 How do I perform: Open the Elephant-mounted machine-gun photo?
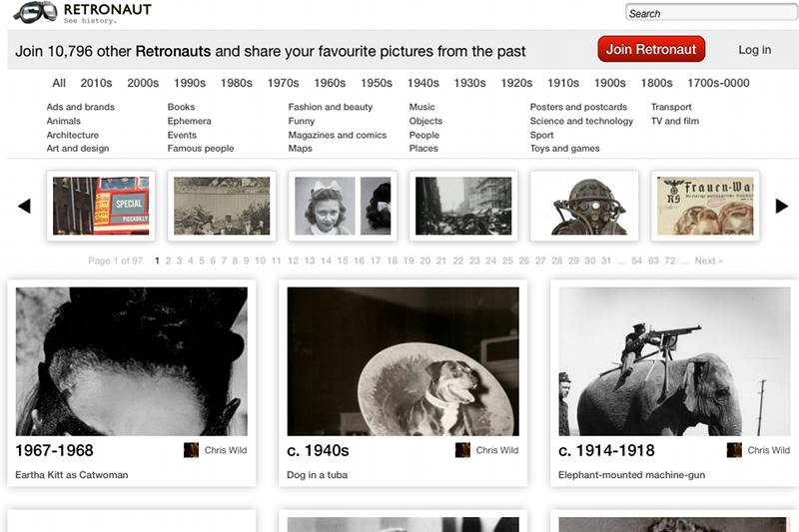pos(675,361)
